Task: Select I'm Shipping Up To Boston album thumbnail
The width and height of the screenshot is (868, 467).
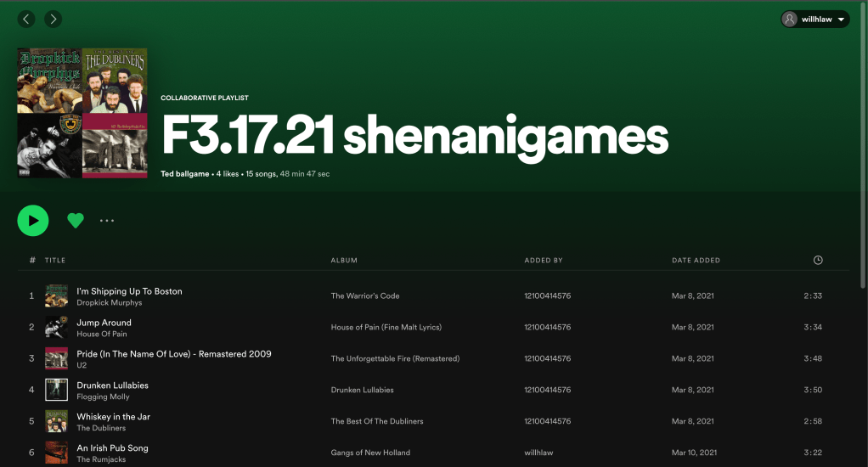Action: (x=57, y=296)
